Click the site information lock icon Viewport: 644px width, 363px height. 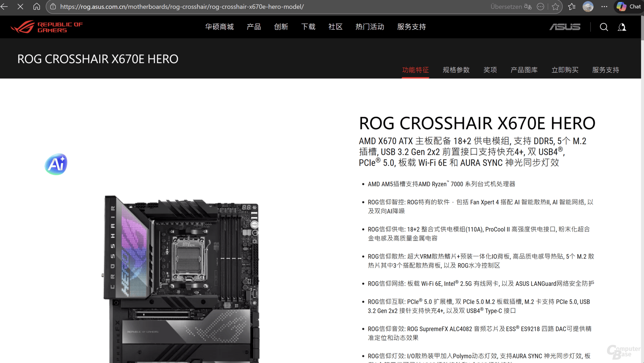(53, 6)
